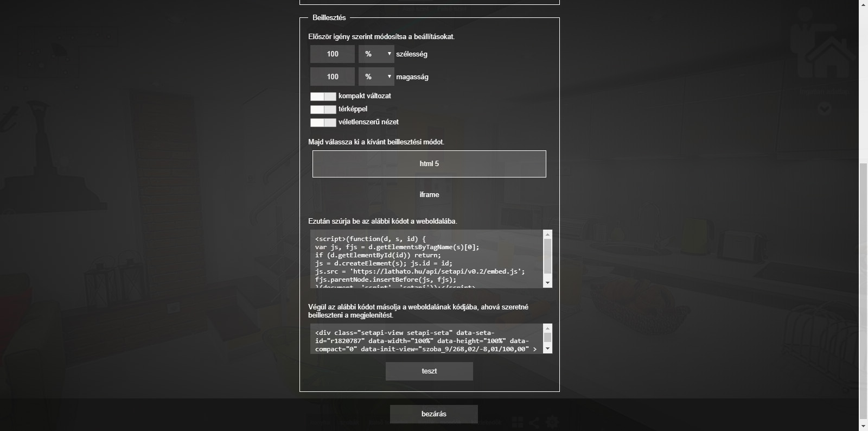
Task: Click the script code box scrollbar thumb
Action: click(x=547, y=256)
